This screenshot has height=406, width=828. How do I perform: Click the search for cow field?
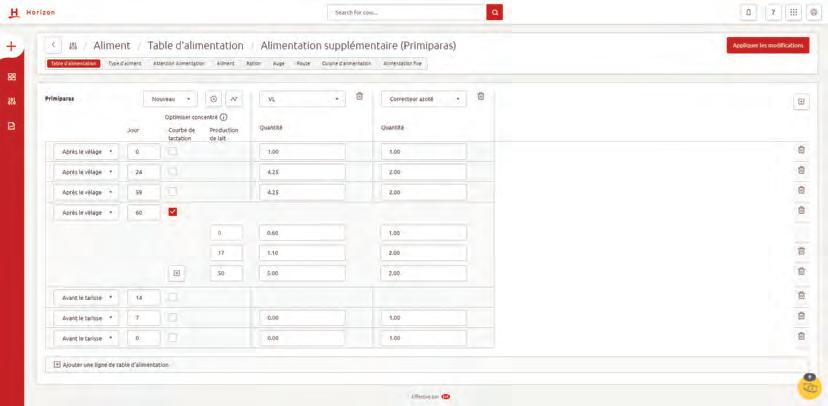pos(407,12)
